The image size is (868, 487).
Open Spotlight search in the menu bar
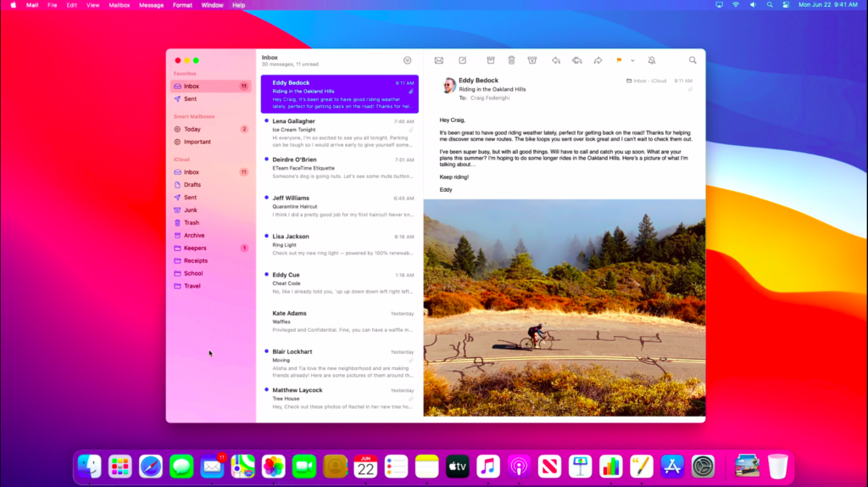coord(770,5)
